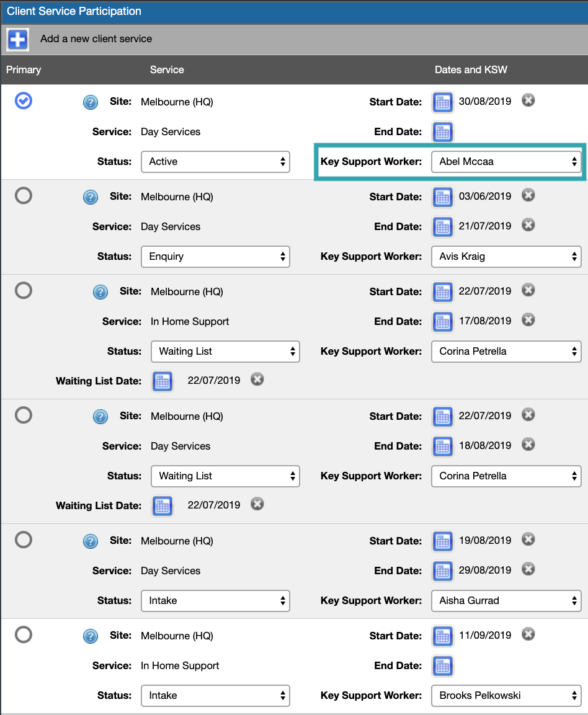The height and width of the screenshot is (715, 588).
Task: Open the calendar for the Active service End Date
Action: pos(442,132)
